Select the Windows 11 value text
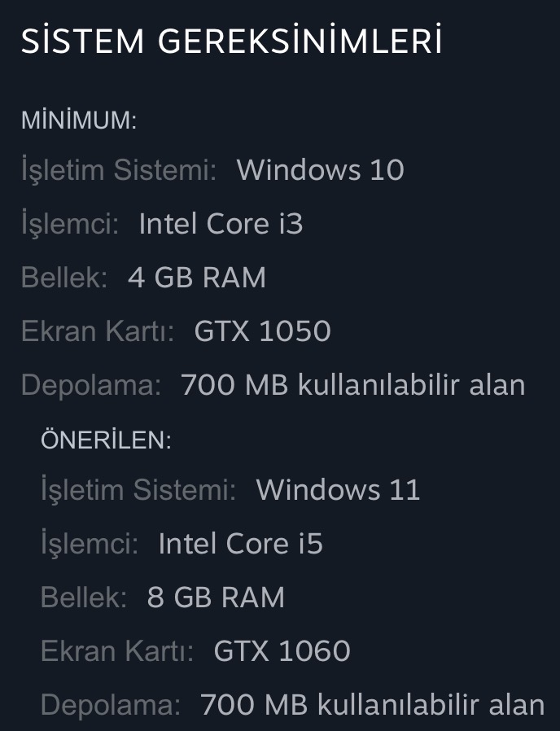The image size is (560, 731). (338, 490)
